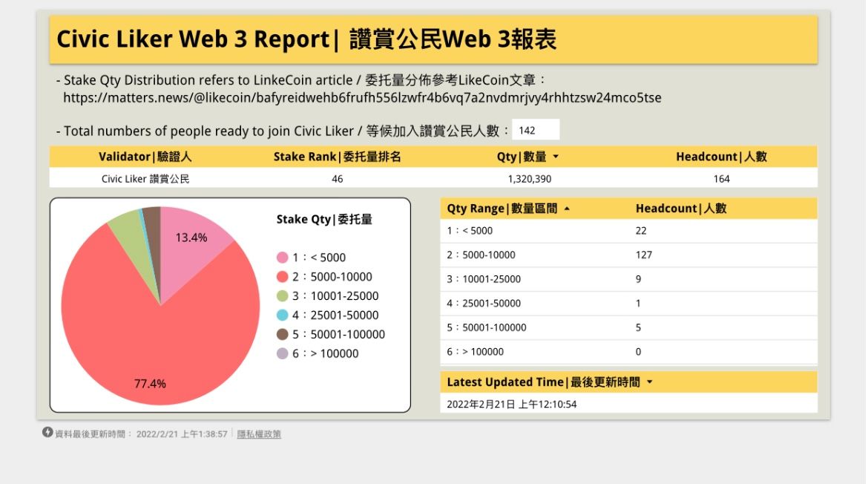Click the '77.4%' pie label

coord(150,384)
